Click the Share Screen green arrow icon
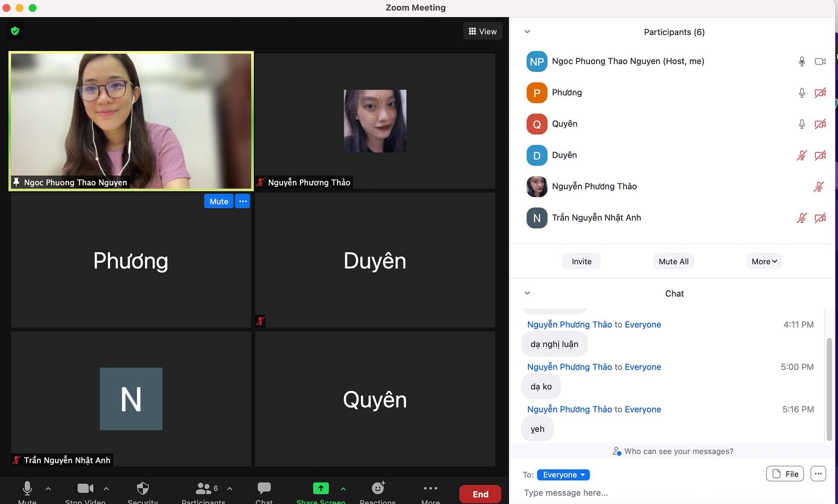 (x=321, y=488)
